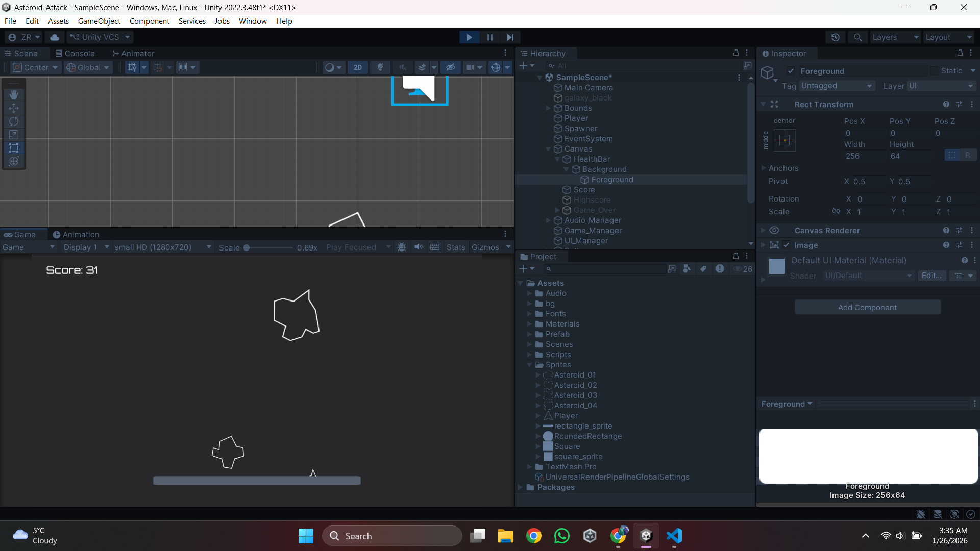
Task: Select the Hand tool in Scene view
Action: [x=14, y=95]
